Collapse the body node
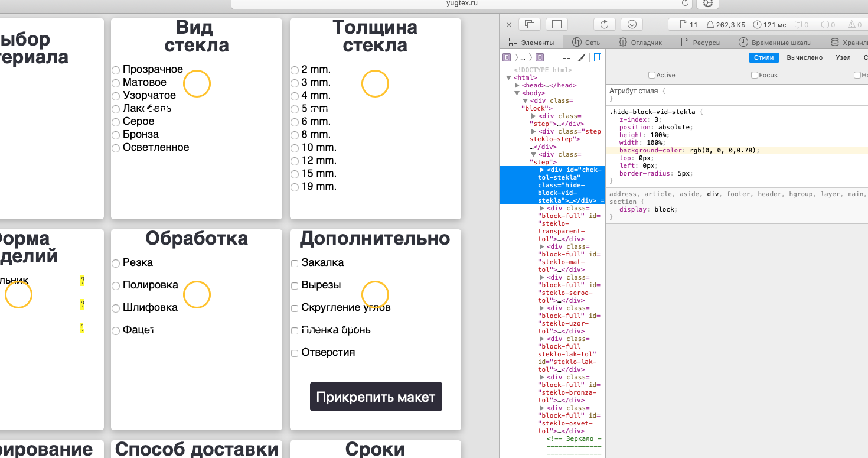Screen dimensions: 868x458 click(x=517, y=93)
